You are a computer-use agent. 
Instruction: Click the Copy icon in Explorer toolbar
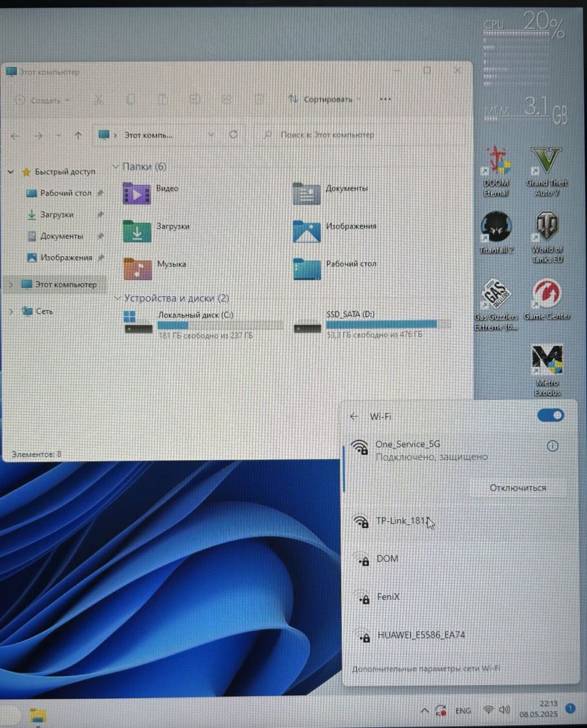pos(130,99)
